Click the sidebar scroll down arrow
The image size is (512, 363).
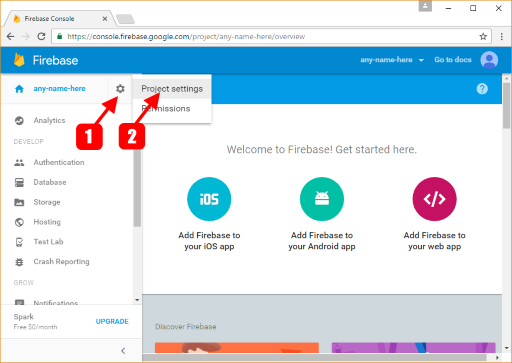tap(137, 300)
